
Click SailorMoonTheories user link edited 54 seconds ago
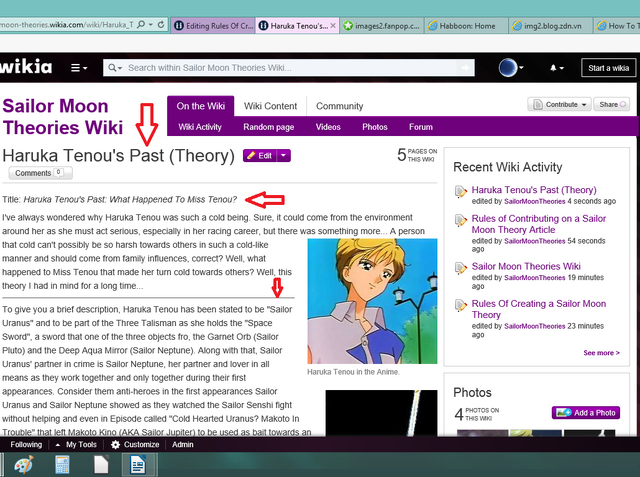tap(534, 241)
